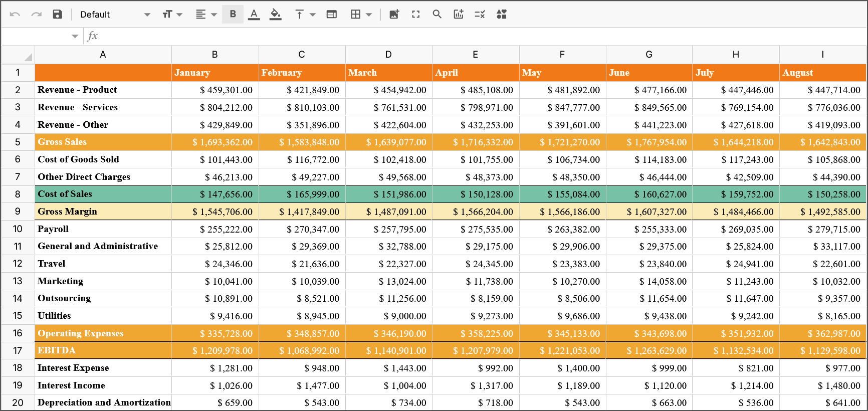
Task: Choose cell fill color
Action: pos(275,15)
